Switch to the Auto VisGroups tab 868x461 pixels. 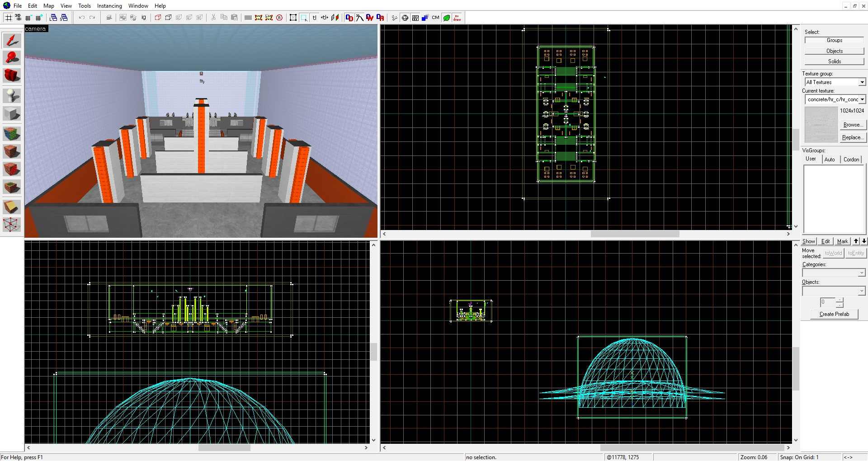[x=830, y=159]
